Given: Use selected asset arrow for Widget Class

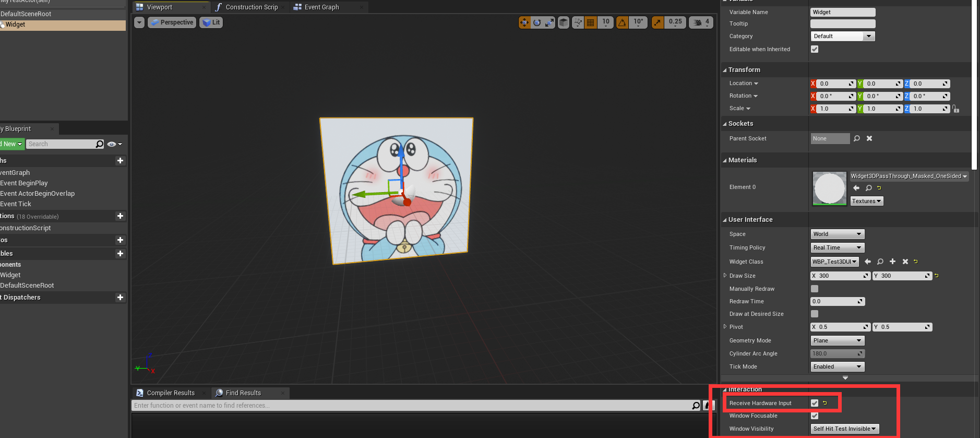Looking at the screenshot, I should [x=868, y=262].
